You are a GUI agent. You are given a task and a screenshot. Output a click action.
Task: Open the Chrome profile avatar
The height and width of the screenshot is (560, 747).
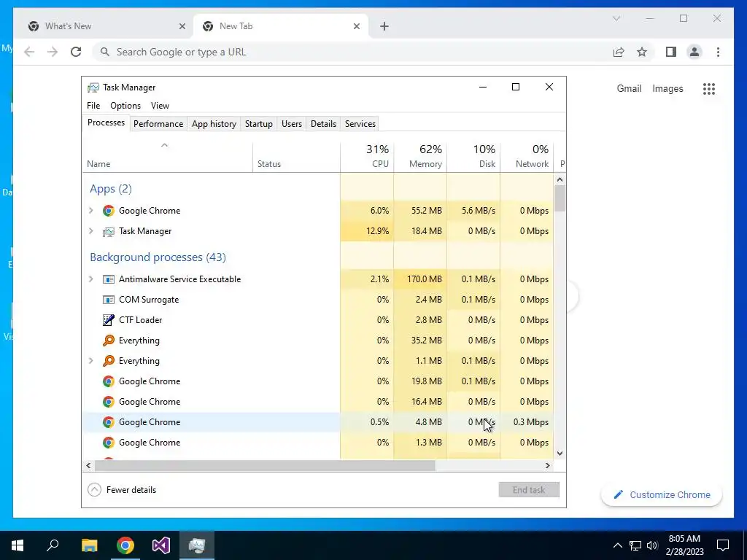pos(694,52)
